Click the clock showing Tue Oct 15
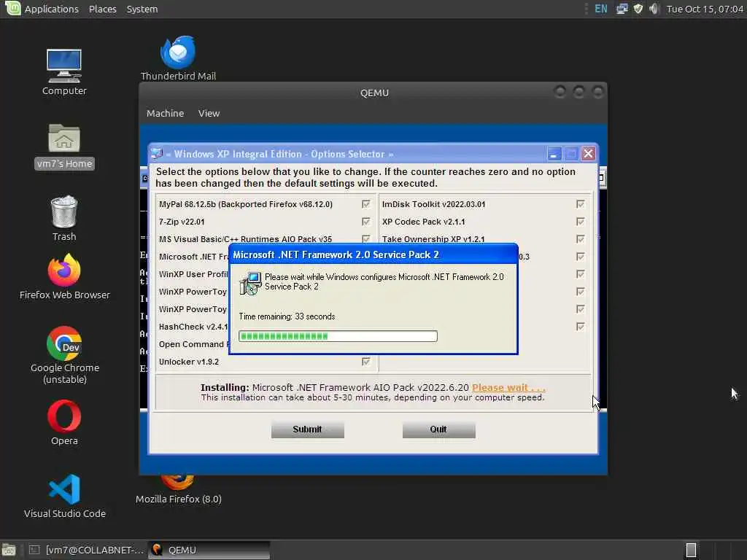 [705, 9]
